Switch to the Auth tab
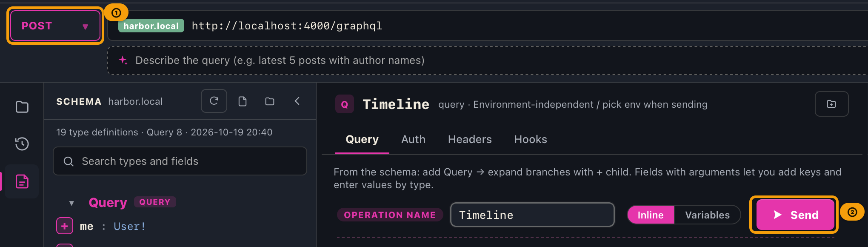Viewport: 868px width, 247px height. point(413,140)
